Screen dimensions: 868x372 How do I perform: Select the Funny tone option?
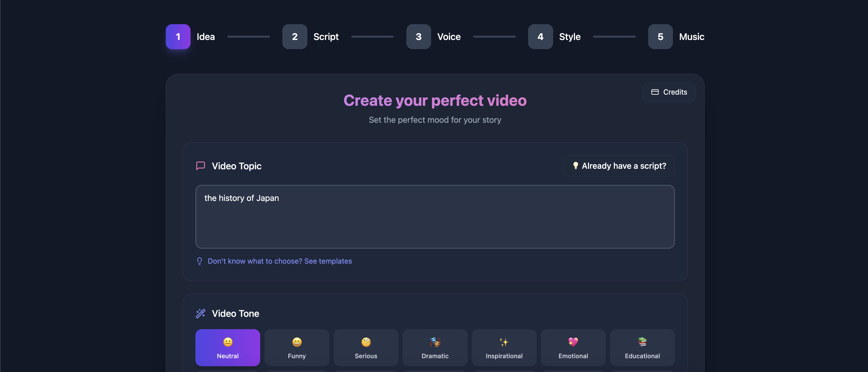pos(296,348)
